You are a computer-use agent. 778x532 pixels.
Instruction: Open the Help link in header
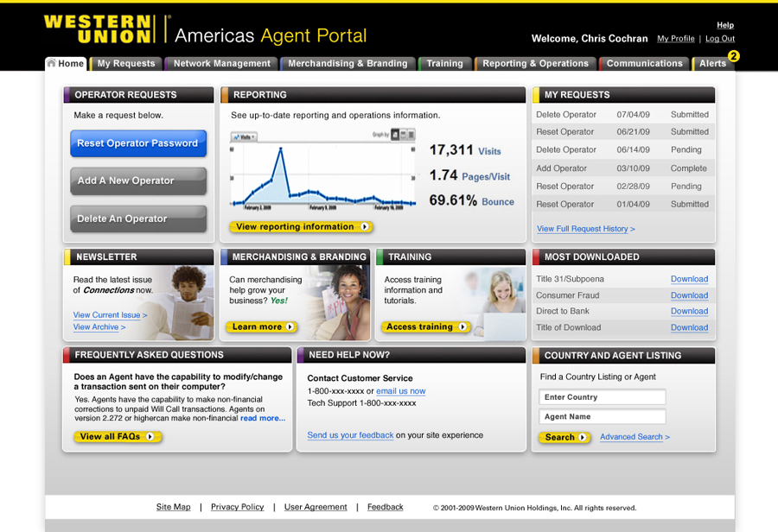click(x=725, y=25)
